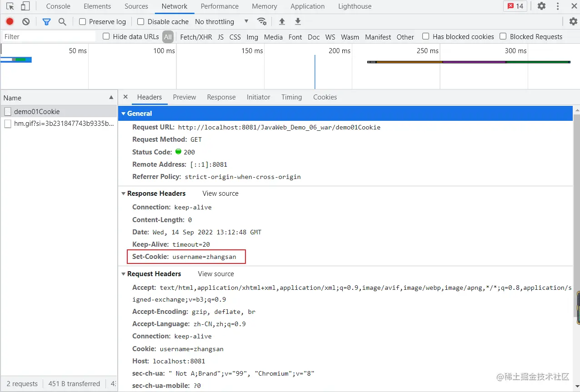
Task: Open the Memory panel
Action: 265,6
